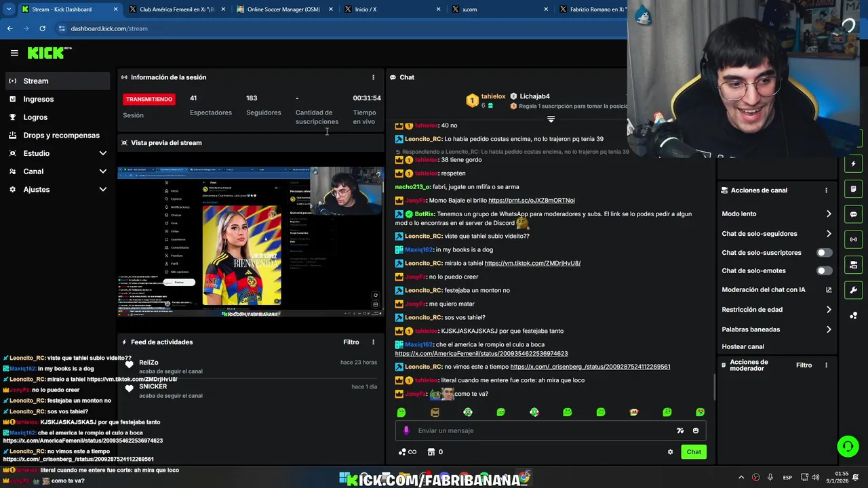Open Modo lento options chevron
The image size is (868, 488).
829,214
